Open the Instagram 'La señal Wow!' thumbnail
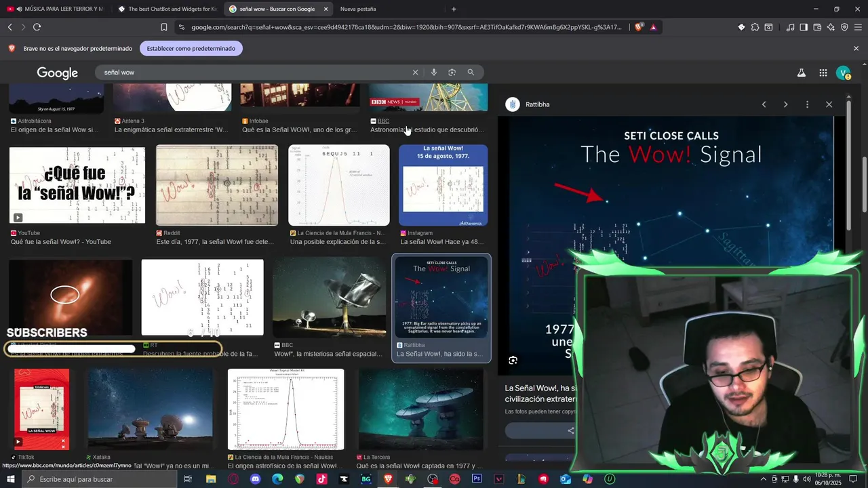 443,185
